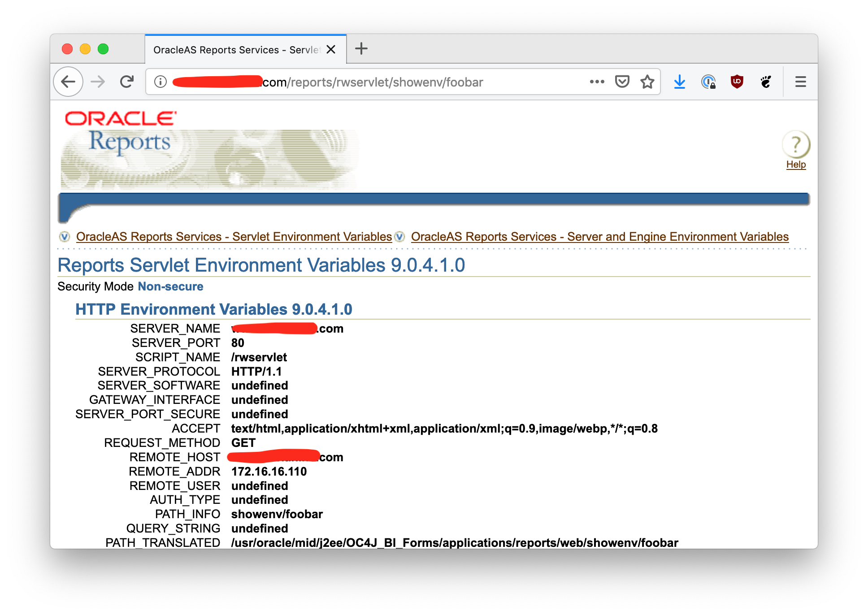Viewport: 868px width, 615px height.
Task: Maximize the window with green button
Action: 103,49
